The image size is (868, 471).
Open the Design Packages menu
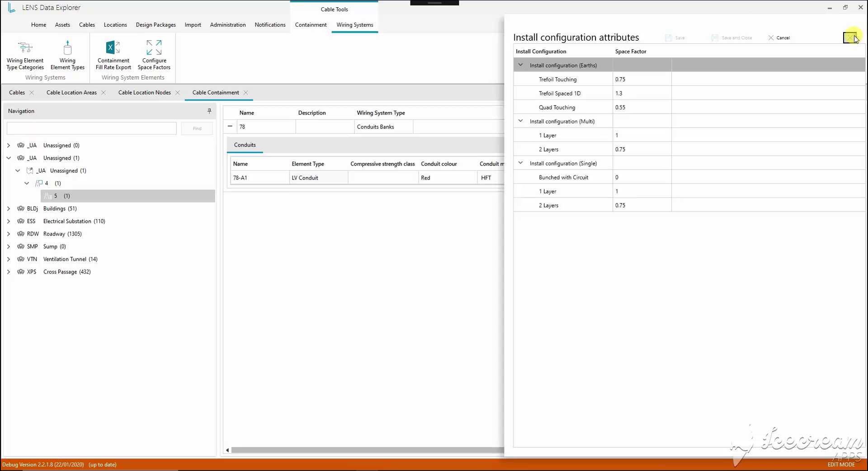click(156, 25)
